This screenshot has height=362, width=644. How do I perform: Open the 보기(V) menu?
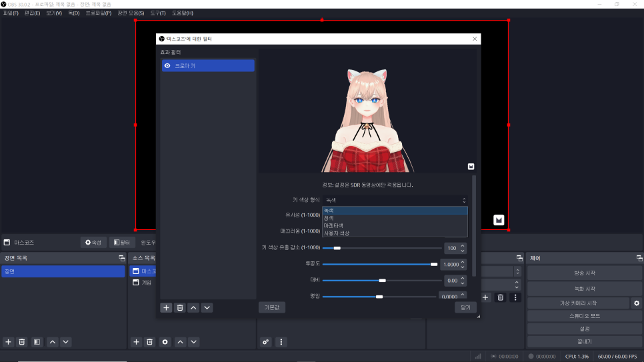click(54, 13)
